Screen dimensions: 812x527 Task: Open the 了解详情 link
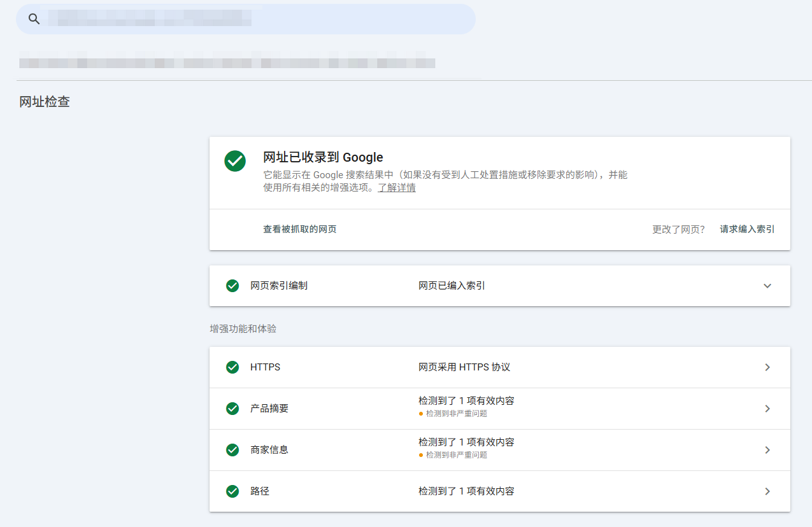397,187
